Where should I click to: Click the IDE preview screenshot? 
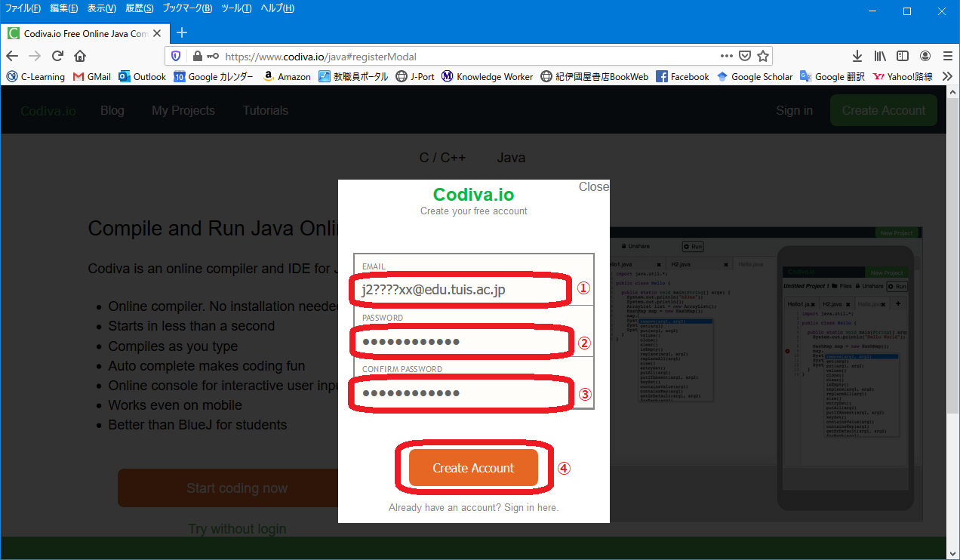coord(766,374)
